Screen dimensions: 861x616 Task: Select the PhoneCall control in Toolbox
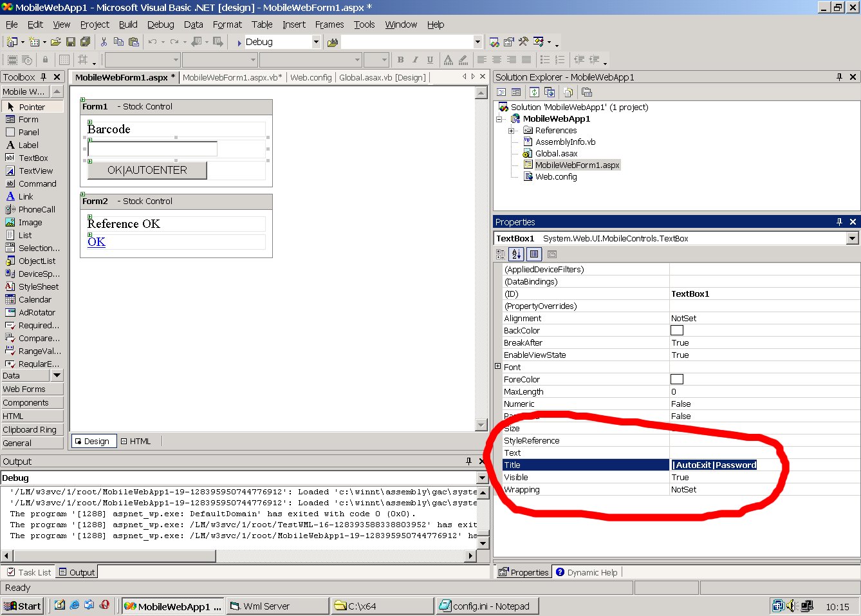point(32,209)
